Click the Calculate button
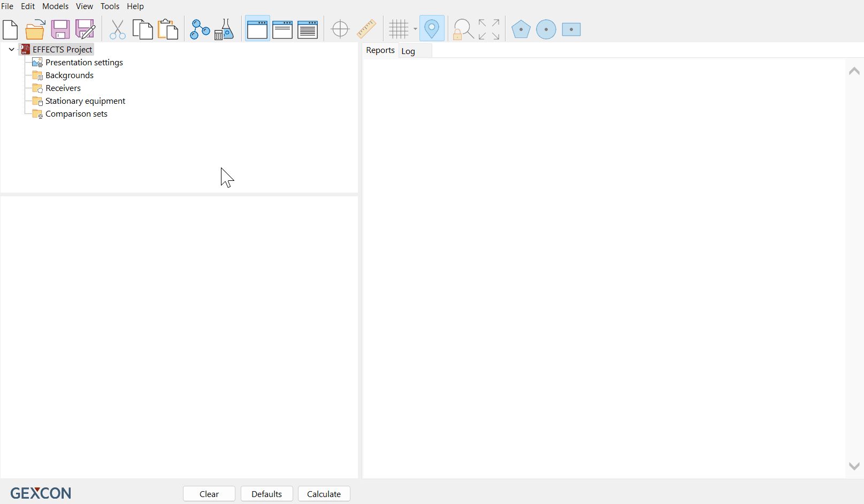This screenshot has width=864, height=504. click(324, 494)
